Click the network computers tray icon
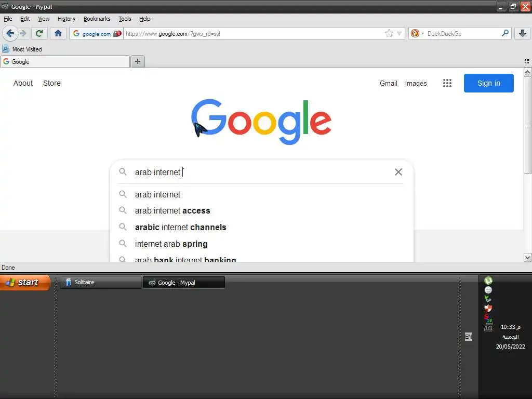The height and width of the screenshot is (399, 532). (x=488, y=327)
